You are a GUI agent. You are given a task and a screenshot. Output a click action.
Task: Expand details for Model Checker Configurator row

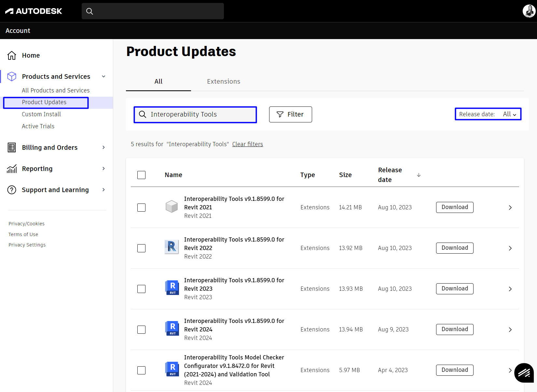510,370
